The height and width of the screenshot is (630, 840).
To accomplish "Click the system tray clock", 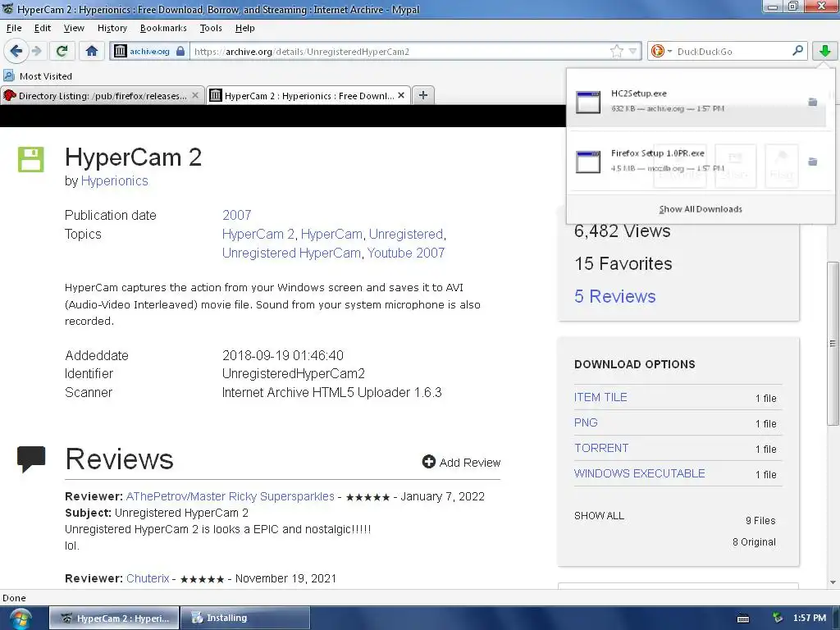I will 810,618.
